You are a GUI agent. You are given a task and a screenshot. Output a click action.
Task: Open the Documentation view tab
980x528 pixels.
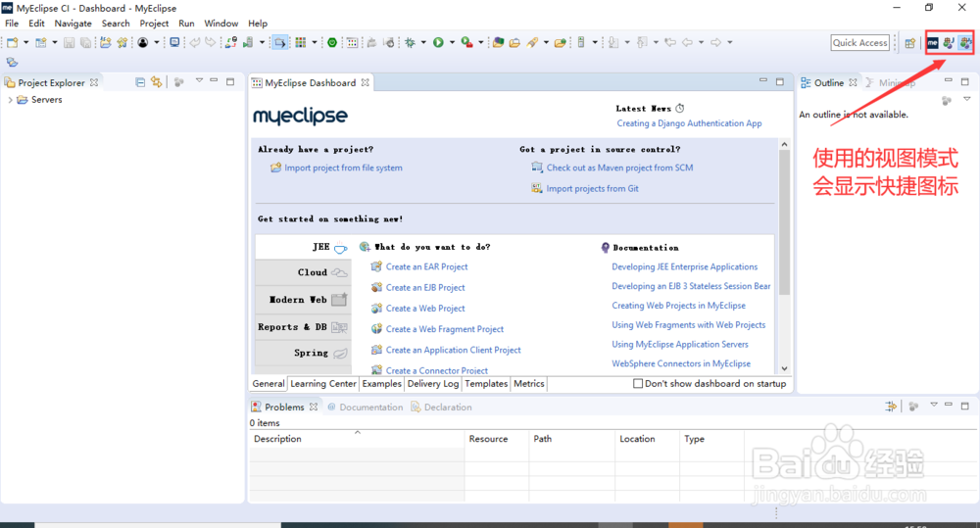[x=365, y=407]
